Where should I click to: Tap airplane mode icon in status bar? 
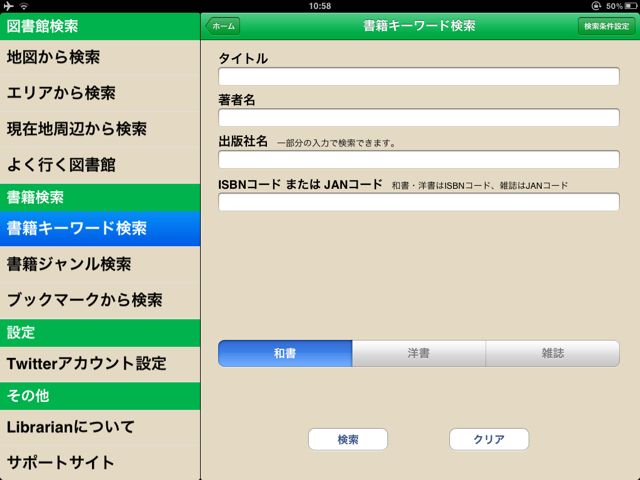(x=8, y=6)
